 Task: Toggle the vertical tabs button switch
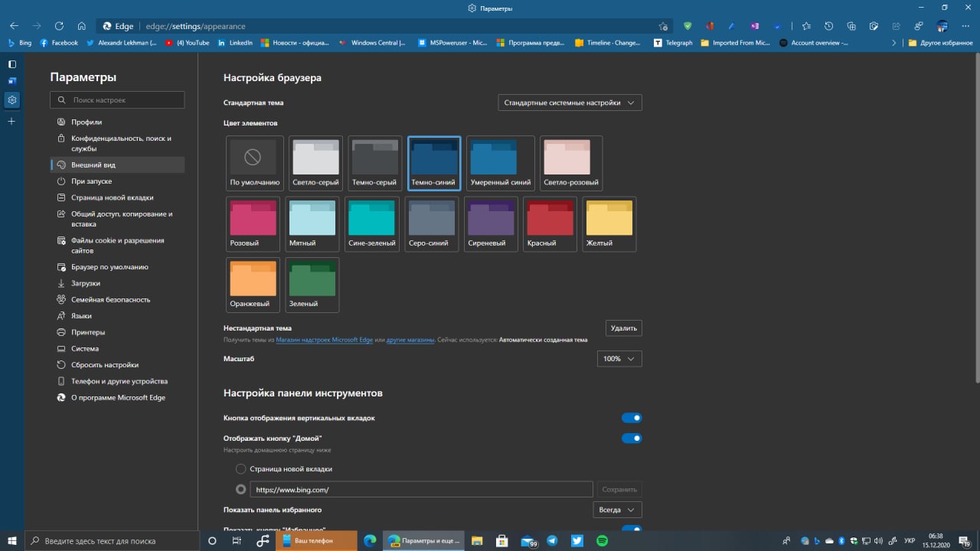coord(632,418)
